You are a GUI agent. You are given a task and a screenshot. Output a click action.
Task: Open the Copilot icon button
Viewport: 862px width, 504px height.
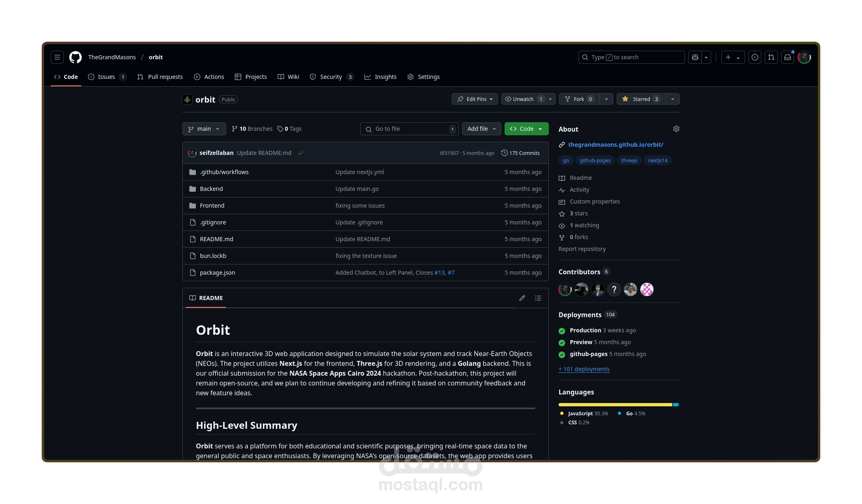695,57
